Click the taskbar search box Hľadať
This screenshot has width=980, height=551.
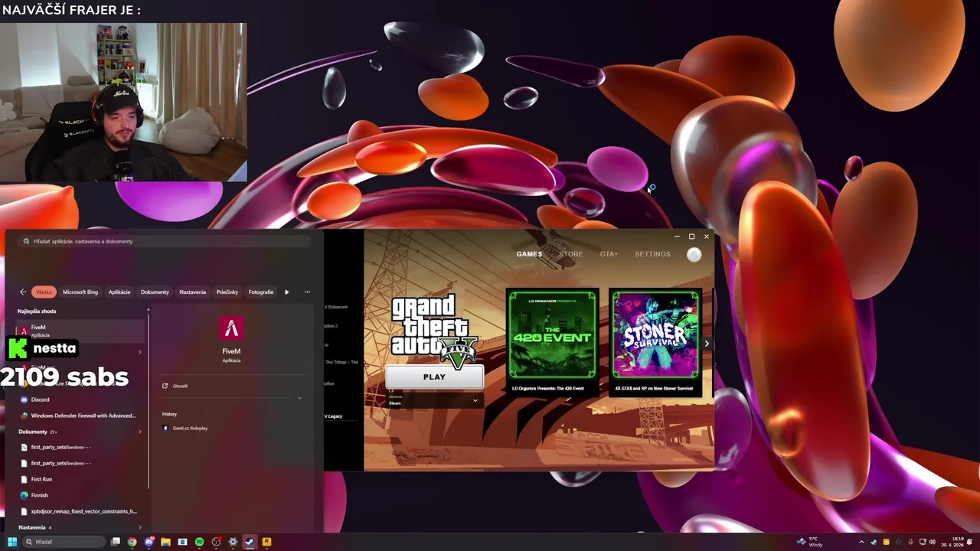[x=64, y=542]
